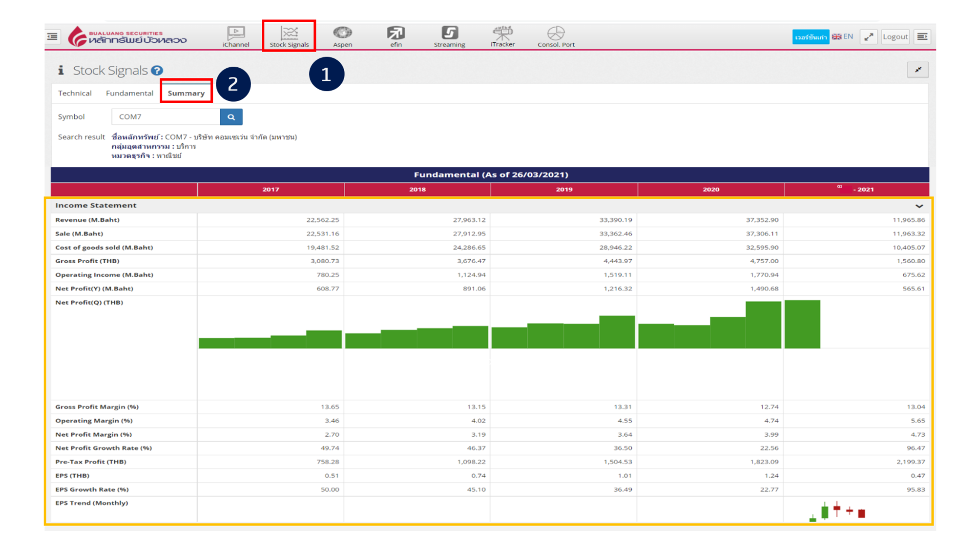The width and height of the screenshot is (980, 551).
Task: Click the Operating Margin (%) label
Action: click(x=94, y=420)
